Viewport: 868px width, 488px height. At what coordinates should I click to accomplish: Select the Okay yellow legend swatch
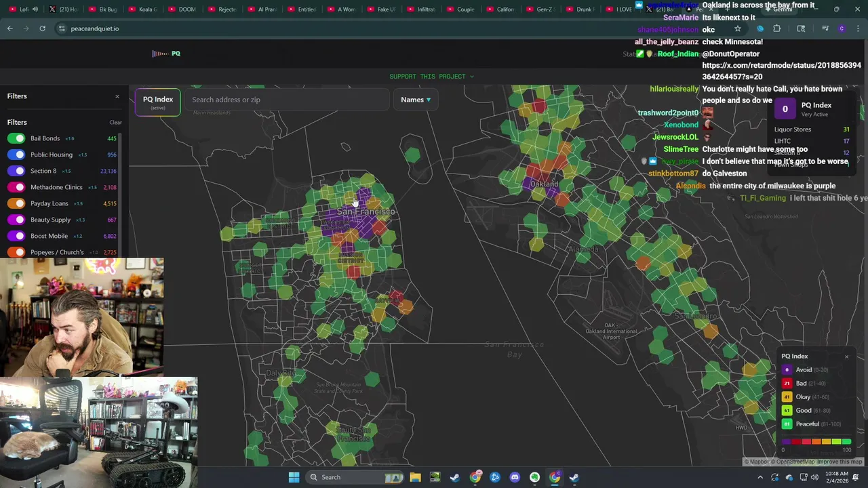[x=787, y=397]
